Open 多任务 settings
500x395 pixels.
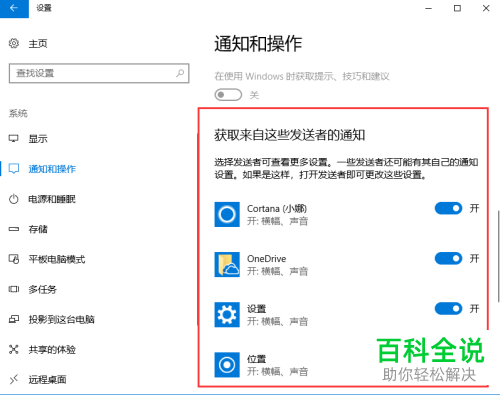(43, 289)
